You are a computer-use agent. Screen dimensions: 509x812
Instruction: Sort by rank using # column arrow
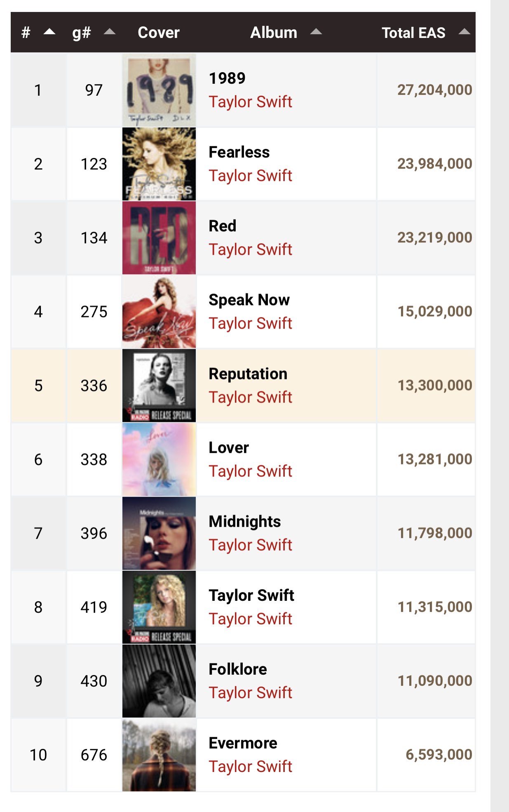click(x=49, y=32)
